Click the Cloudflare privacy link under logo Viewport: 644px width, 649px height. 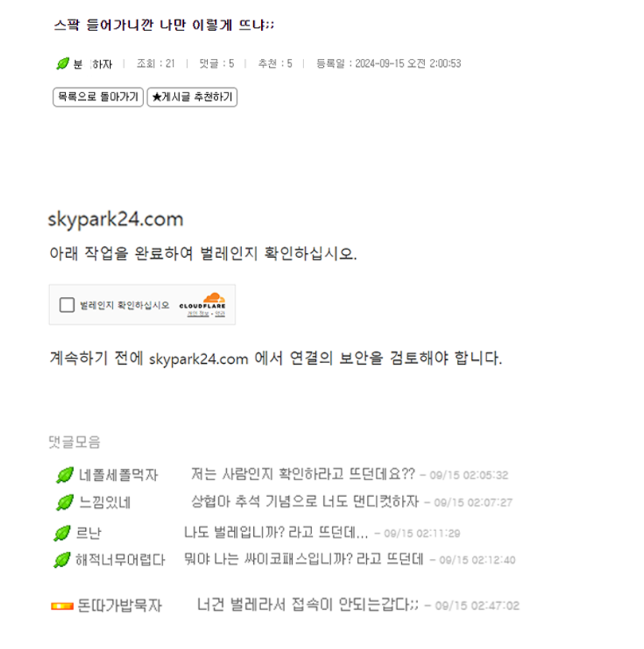[198, 314]
